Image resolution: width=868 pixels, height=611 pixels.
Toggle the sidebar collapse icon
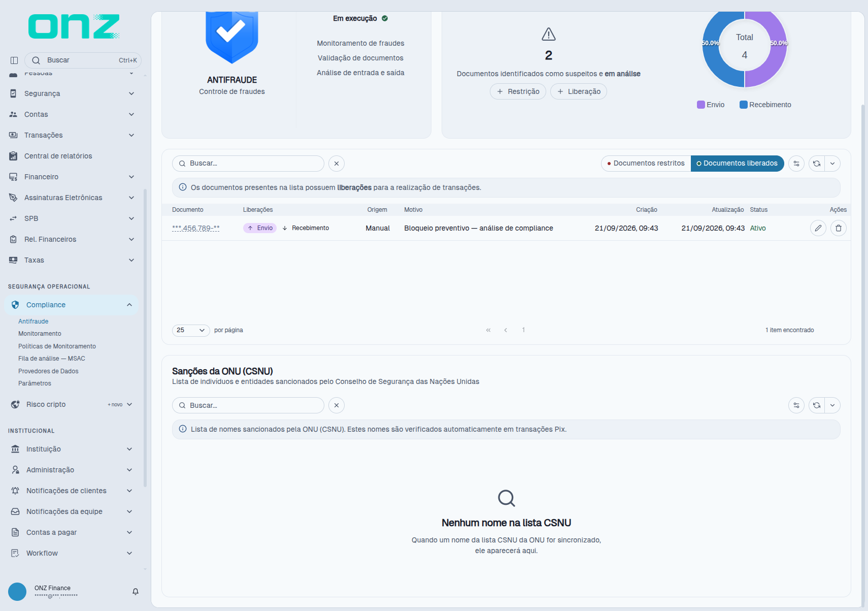point(14,60)
